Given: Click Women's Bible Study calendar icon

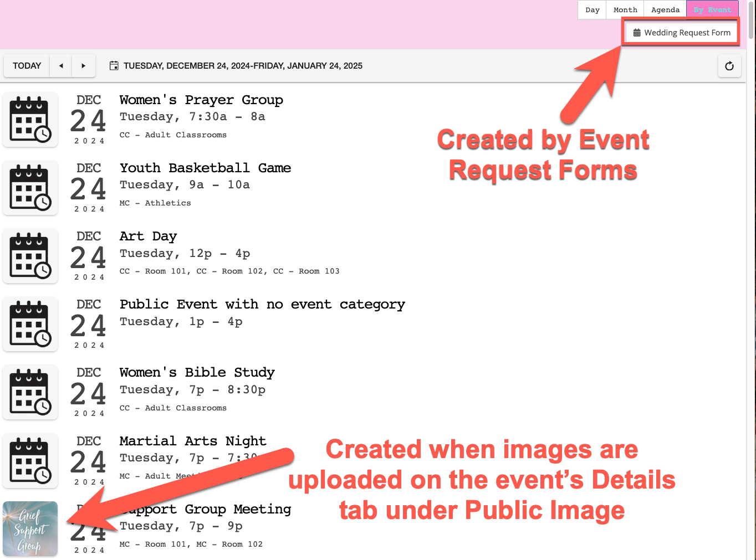Looking at the screenshot, I should tap(30, 392).
